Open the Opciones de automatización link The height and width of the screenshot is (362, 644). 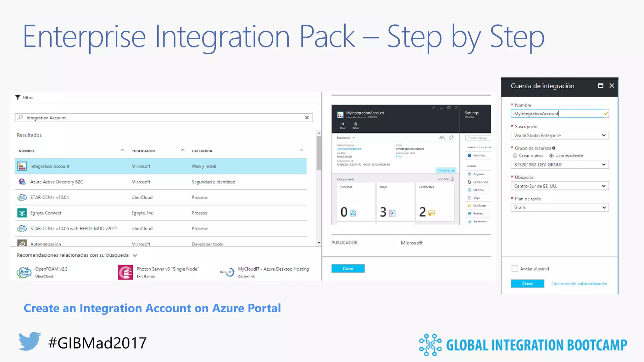(x=579, y=283)
